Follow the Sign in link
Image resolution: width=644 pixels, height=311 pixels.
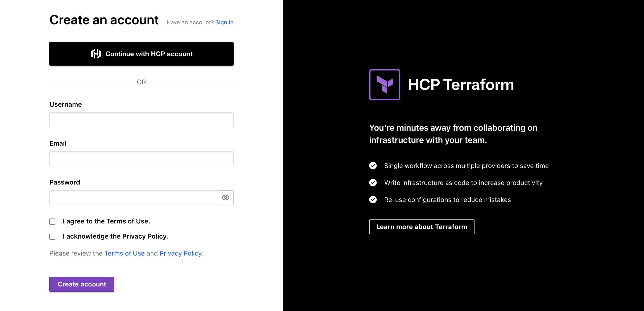[x=224, y=22]
